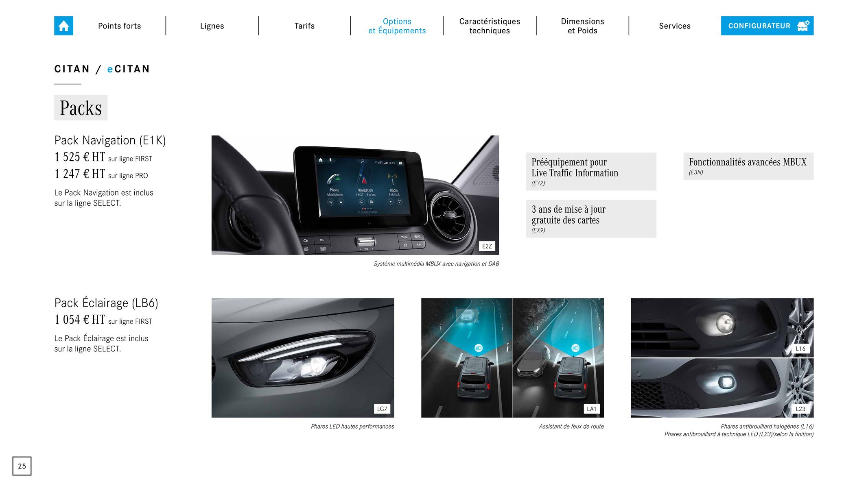This screenshot has height=488, width=868.
Task: Click the Lignes navigation item
Action: (212, 25)
